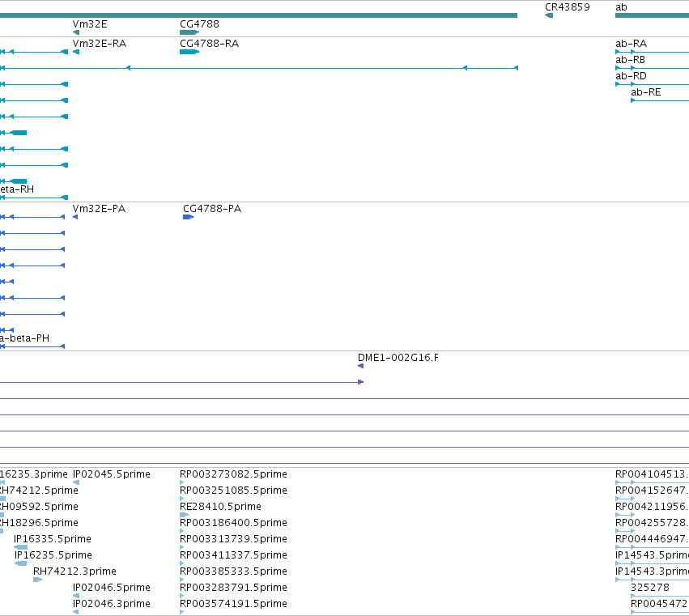Viewport: 689px width, 616px height.
Task: Select the CG4788-RA transcript glyph
Action: 189,52
